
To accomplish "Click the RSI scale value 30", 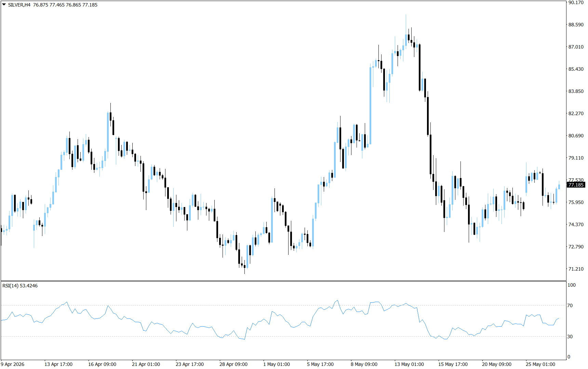I will (x=570, y=337).
